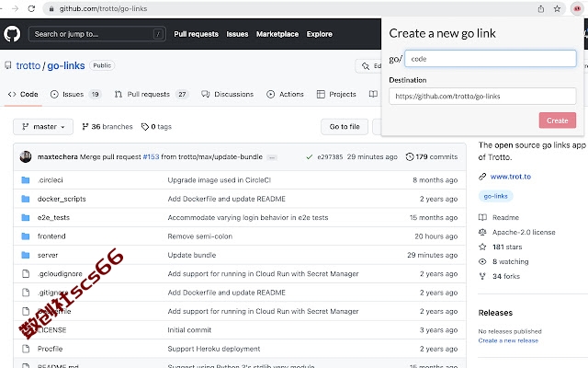Click the 'Remove semi-colon' commit message
This screenshot has width=588, height=368.
coord(200,236)
